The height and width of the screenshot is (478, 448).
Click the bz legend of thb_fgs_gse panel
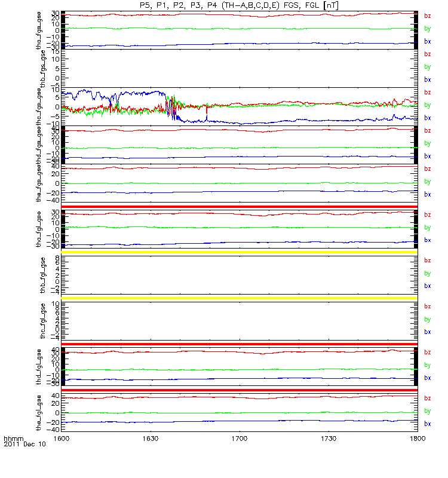coord(427,54)
